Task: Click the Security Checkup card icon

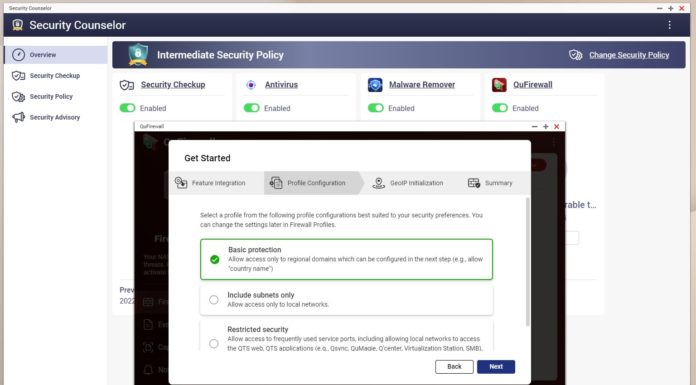Action: tap(127, 85)
